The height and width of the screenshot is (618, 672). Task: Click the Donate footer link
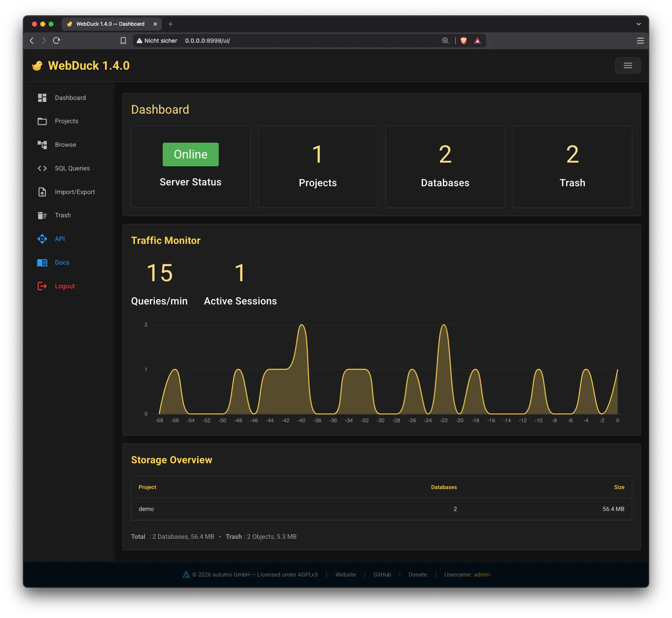pos(418,574)
